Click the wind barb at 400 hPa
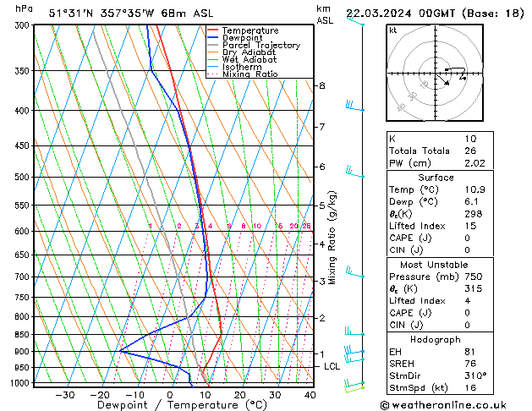This screenshot has width=532, height=411. click(354, 106)
